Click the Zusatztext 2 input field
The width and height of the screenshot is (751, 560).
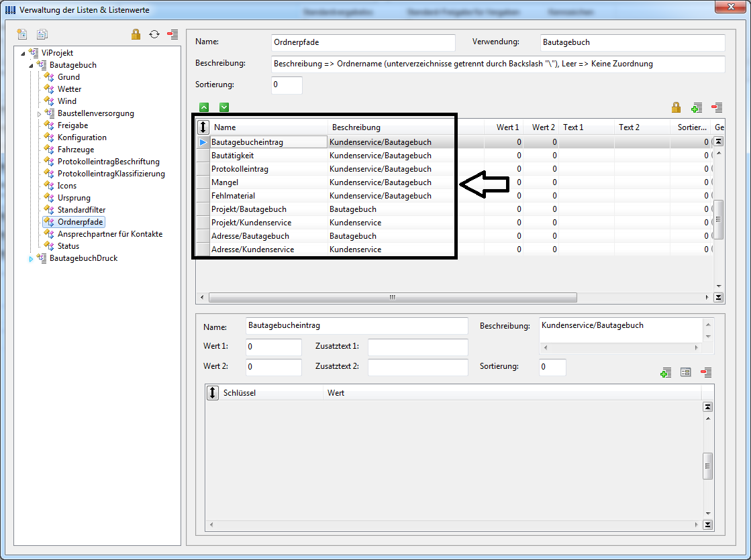coord(417,367)
